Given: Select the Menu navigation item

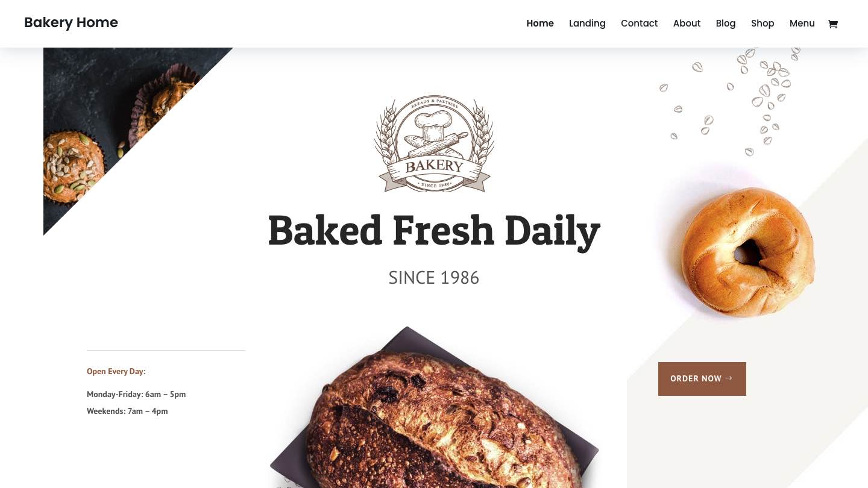Looking at the screenshot, I should [x=802, y=23].
